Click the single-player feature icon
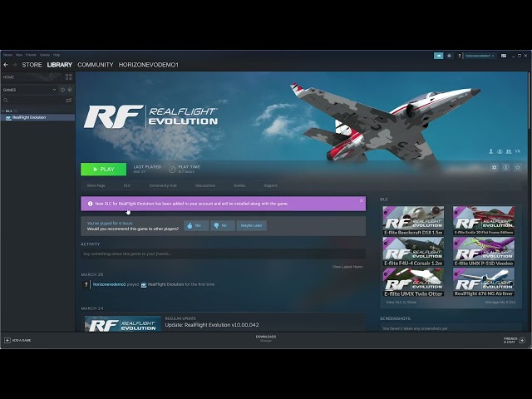The height and width of the screenshot is (399, 532). tap(491, 151)
